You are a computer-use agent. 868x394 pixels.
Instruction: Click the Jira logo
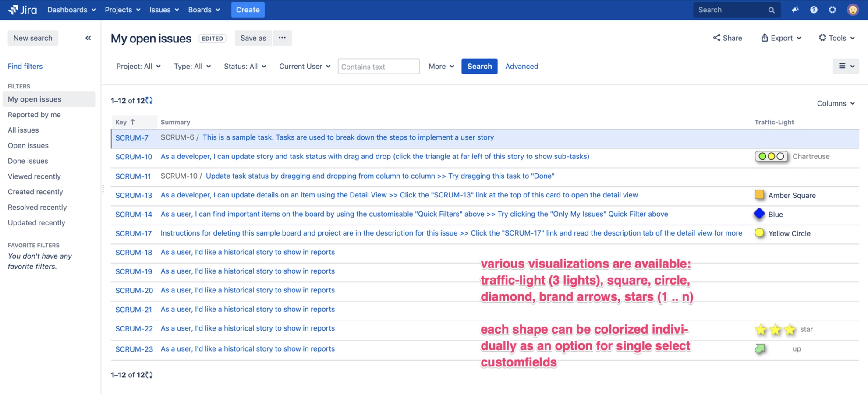tap(23, 10)
